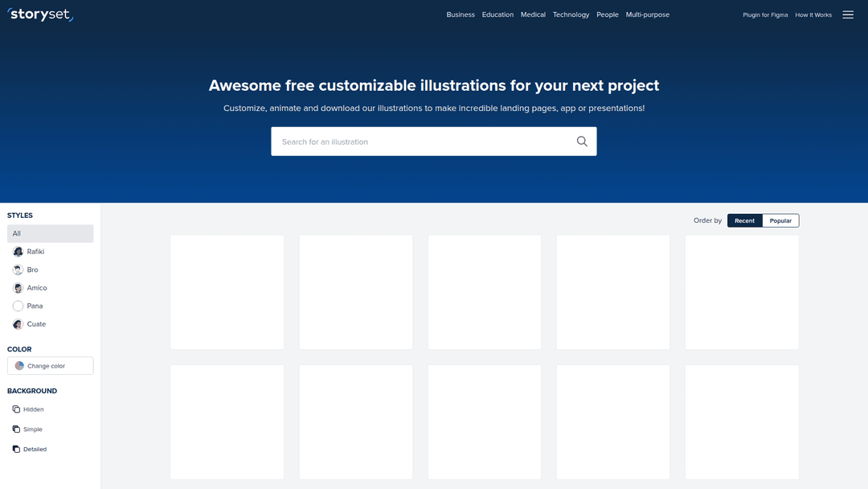The height and width of the screenshot is (489, 868).
Task: Select the All styles filter
Action: click(51, 233)
